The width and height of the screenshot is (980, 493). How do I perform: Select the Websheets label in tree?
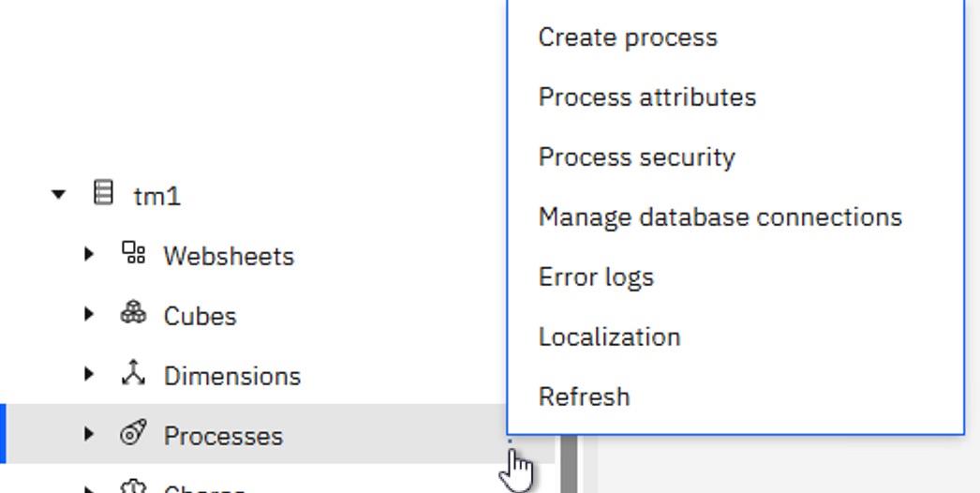229,256
